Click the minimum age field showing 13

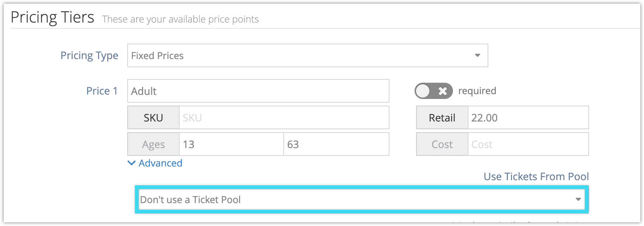click(231, 144)
